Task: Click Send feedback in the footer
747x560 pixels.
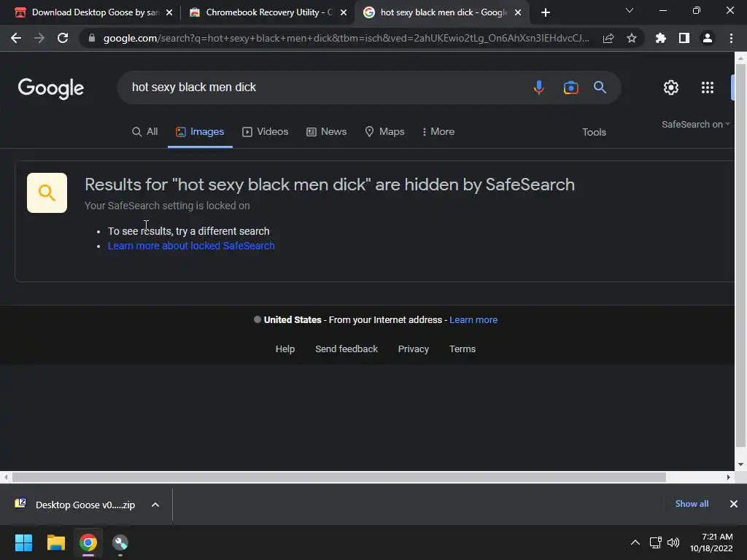Action: [347, 349]
